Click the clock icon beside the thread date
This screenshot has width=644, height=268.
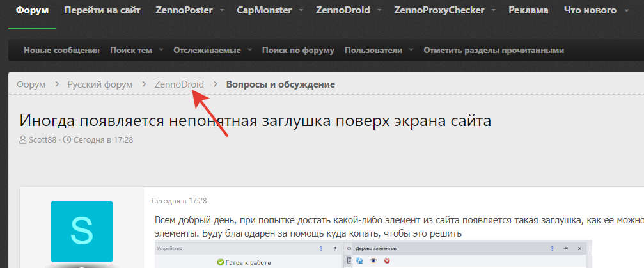(67, 139)
